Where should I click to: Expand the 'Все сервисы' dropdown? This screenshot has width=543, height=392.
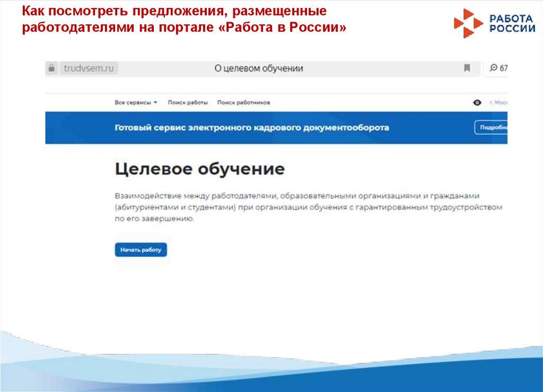[x=136, y=102]
